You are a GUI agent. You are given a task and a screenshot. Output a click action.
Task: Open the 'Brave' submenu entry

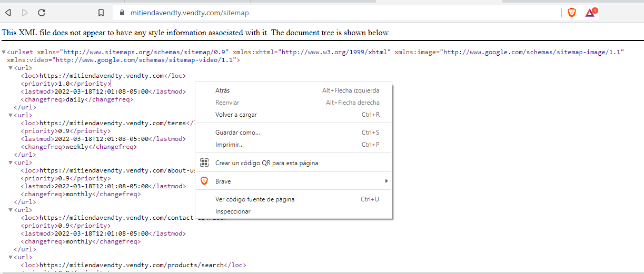click(294, 181)
